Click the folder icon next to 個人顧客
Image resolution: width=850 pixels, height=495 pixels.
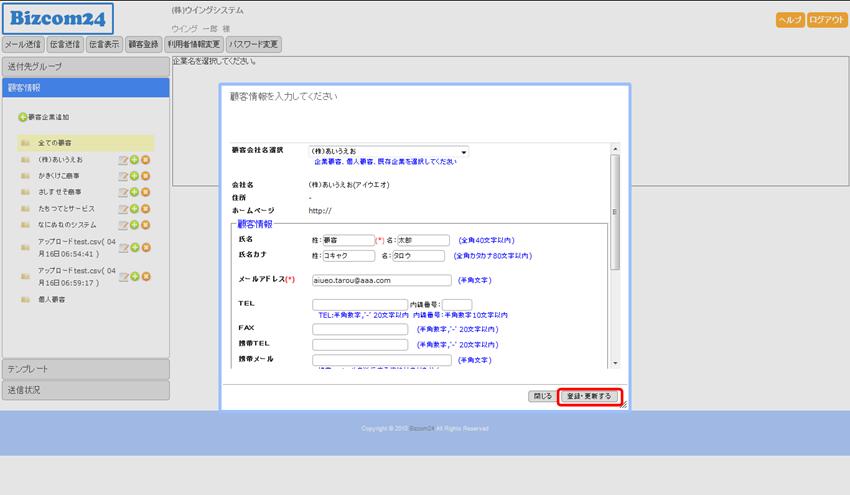[x=24, y=299]
